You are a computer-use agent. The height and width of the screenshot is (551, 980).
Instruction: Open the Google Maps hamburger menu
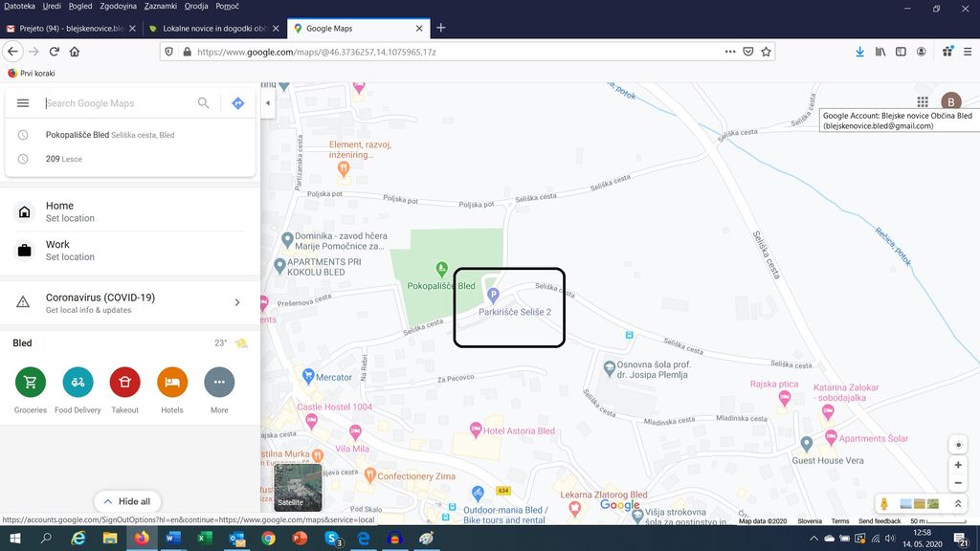click(23, 103)
